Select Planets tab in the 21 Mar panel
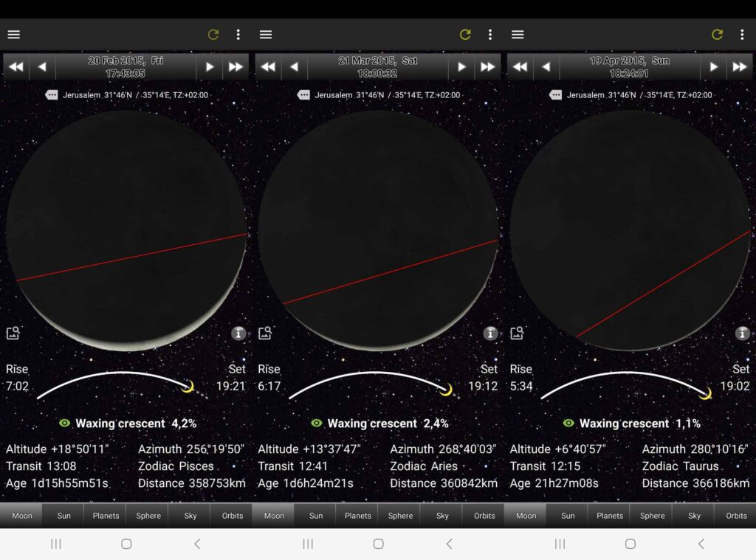Image resolution: width=756 pixels, height=560 pixels. point(358,516)
